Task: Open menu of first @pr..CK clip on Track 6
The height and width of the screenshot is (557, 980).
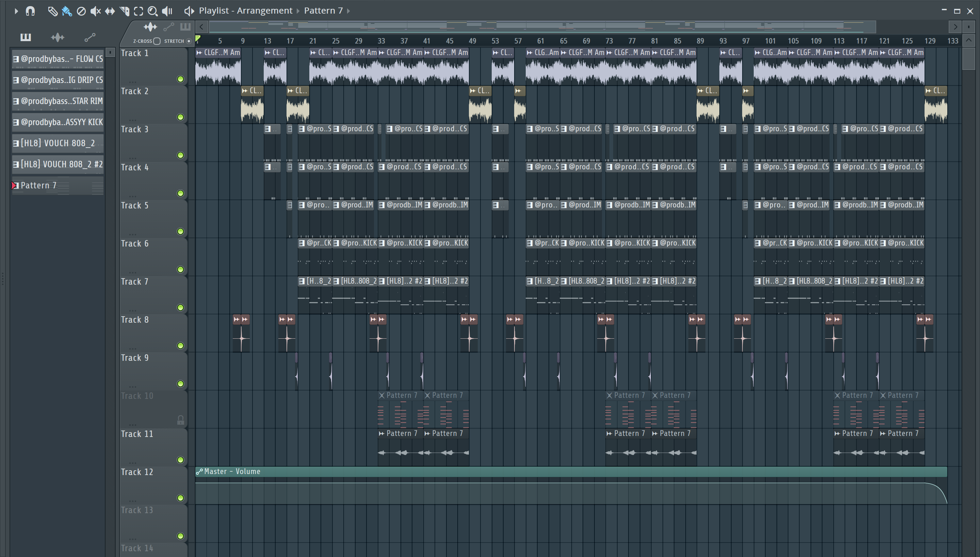Action: pos(301,243)
